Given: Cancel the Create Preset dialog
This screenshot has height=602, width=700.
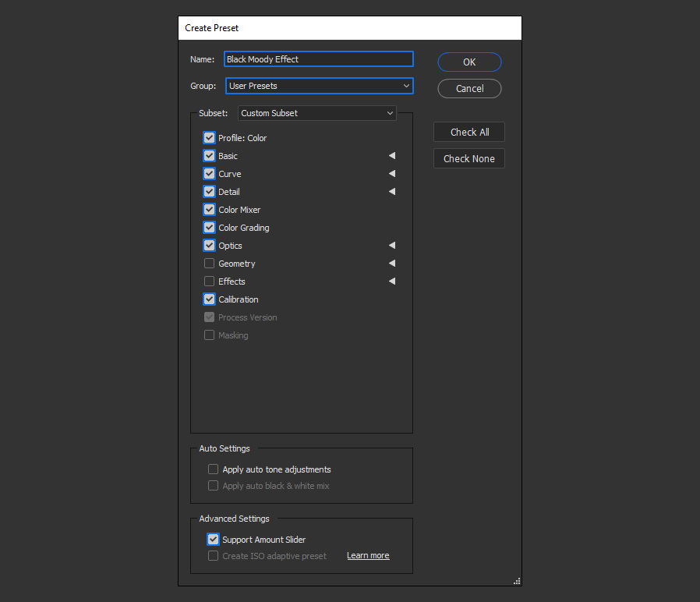Looking at the screenshot, I should pos(469,88).
